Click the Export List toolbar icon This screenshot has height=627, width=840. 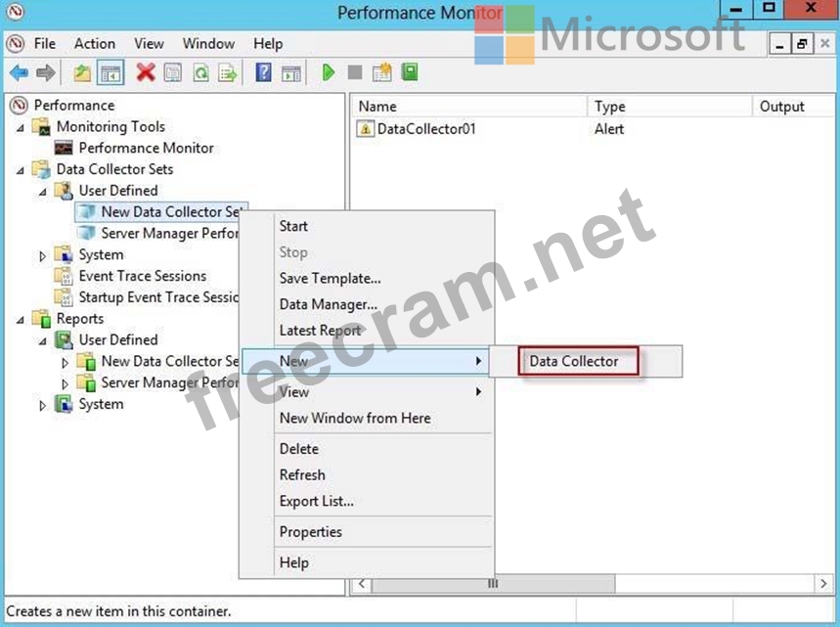click(228, 72)
